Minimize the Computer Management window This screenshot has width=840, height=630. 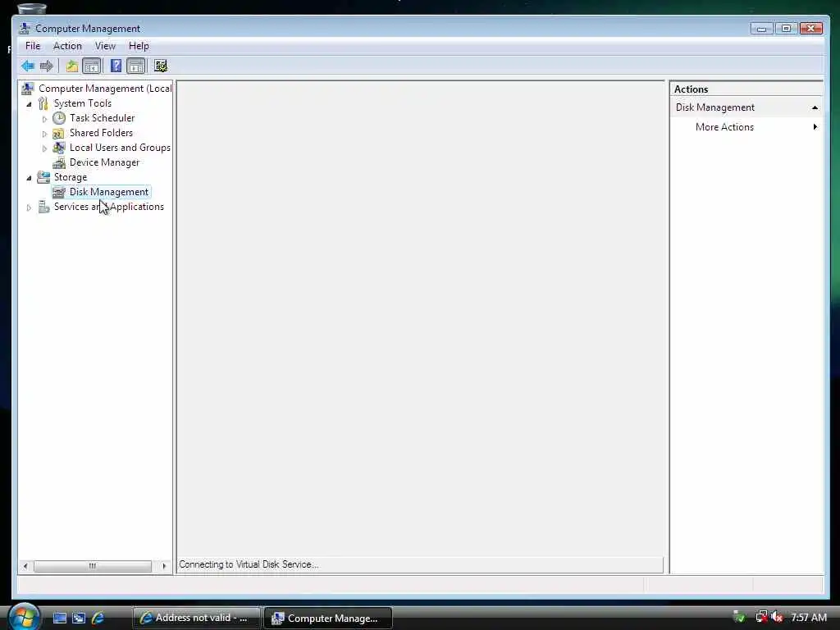(762, 29)
